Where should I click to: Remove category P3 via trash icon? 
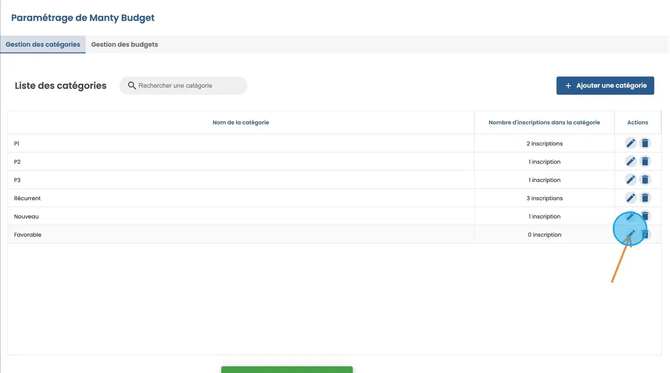[645, 180]
